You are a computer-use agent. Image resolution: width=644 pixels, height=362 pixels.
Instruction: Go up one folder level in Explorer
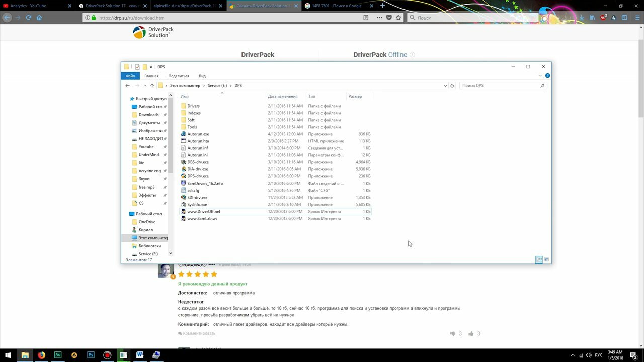[152, 86]
